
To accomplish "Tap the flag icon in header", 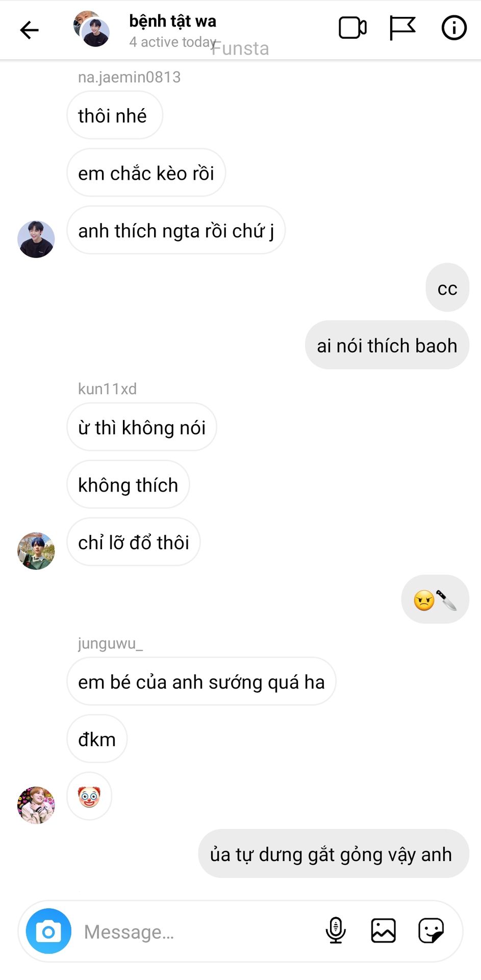I will click(x=402, y=28).
